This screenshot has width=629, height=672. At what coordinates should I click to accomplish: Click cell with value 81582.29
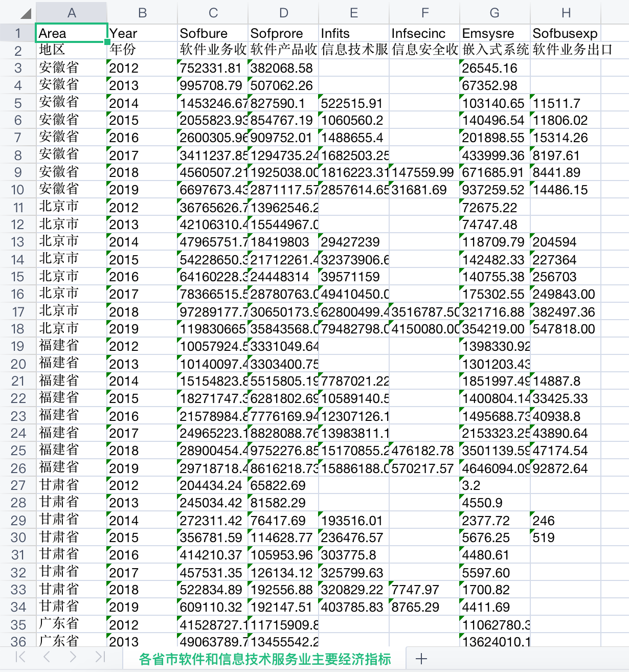283,503
